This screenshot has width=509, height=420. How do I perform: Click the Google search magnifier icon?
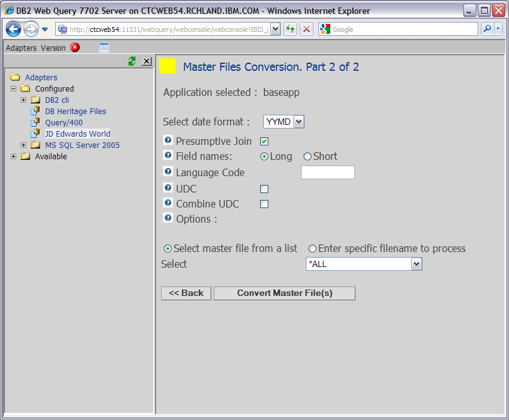(487, 29)
